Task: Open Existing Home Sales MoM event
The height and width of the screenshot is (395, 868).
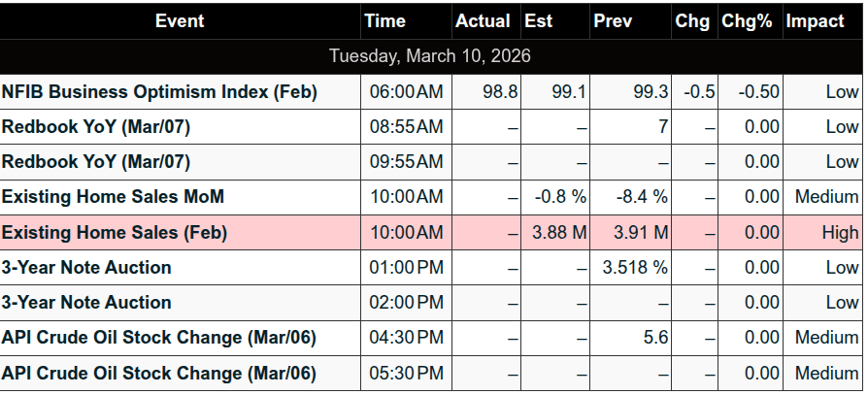Action: tap(113, 197)
